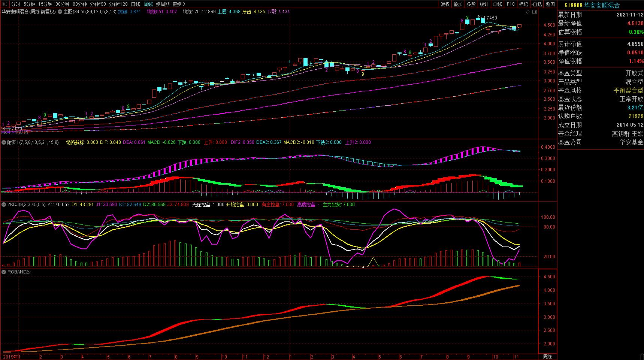Click 基金风格 value 平衡混合型
The height and width of the screenshot is (360, 644).
[628, 90]
